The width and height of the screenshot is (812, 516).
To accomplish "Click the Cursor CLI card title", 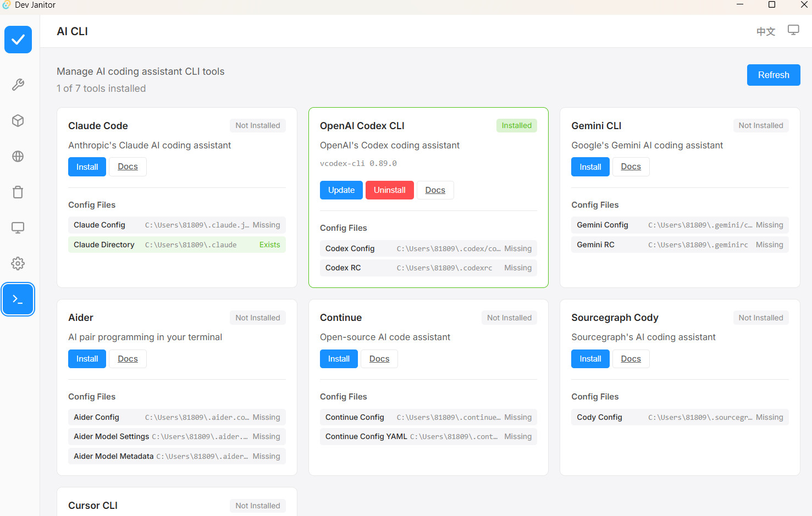I will pos(93,506).
